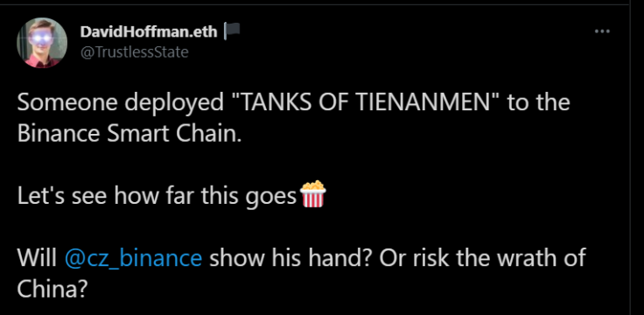The height and width of the screenshot is (315, 644).
Task: Click DavidHoffman.eth's laser-eyes profile avatar
Action: (x=42, y=43)
